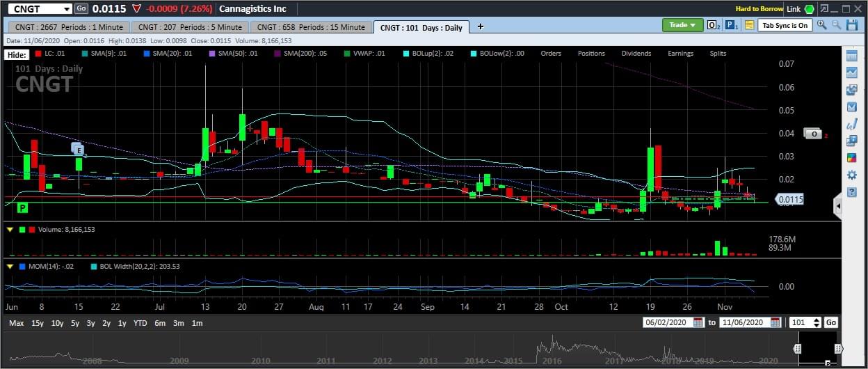Add a new chart tab with plus
The height and width of the screenshot is (369, 868).
[x=480, y=26]
